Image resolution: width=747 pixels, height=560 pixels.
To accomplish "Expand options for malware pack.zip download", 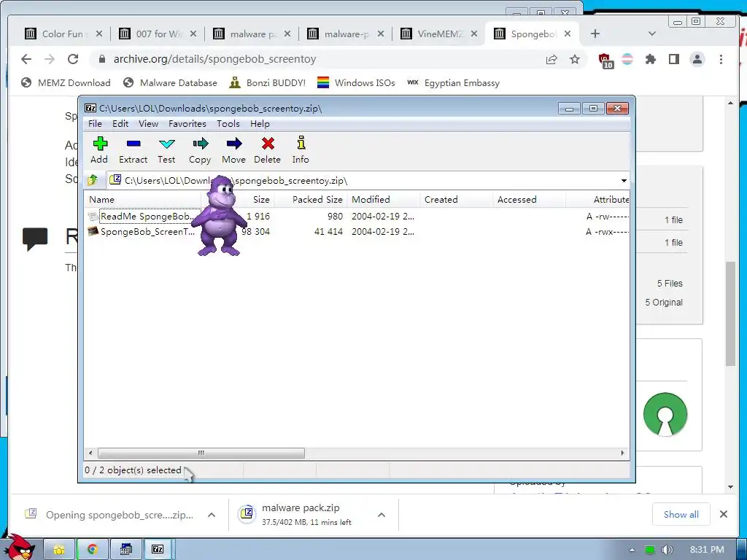I will (x=381, y=515).
